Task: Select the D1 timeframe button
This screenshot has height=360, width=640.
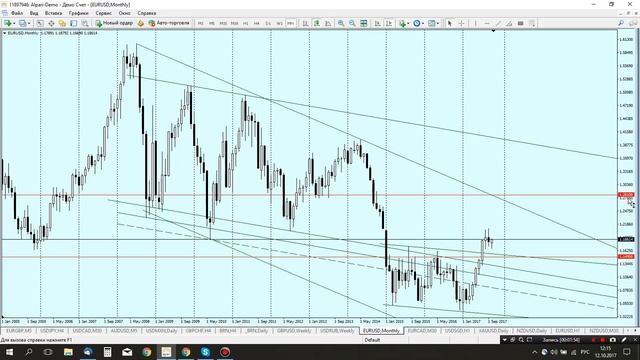Action: coord(268,23)
